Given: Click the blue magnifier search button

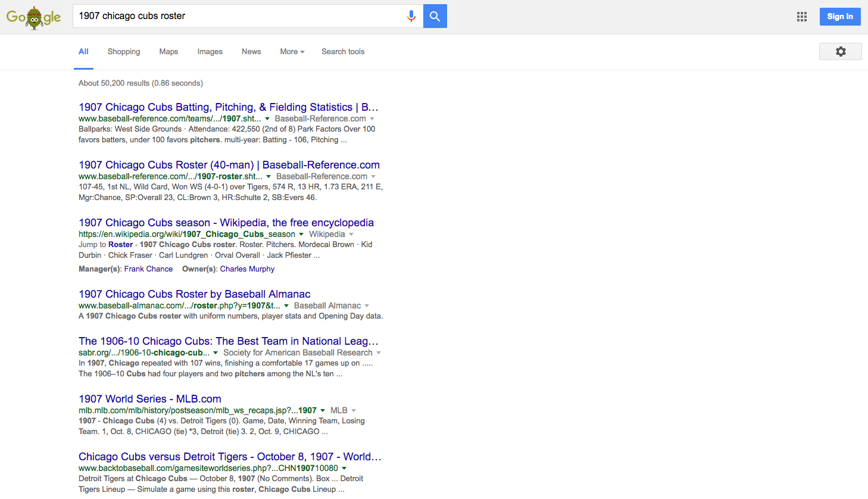Looking at the screenshot, I should (x=435, y=16).
